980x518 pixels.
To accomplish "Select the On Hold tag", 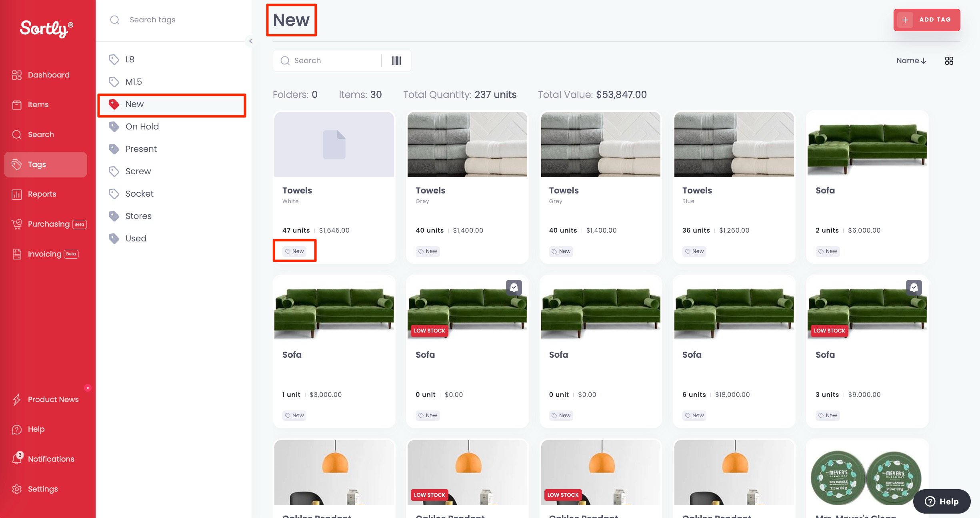I will point(142,127).
